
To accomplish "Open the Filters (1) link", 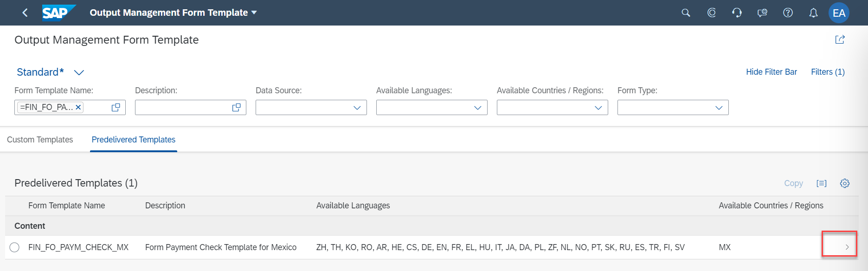I will (x=828, y=72).
